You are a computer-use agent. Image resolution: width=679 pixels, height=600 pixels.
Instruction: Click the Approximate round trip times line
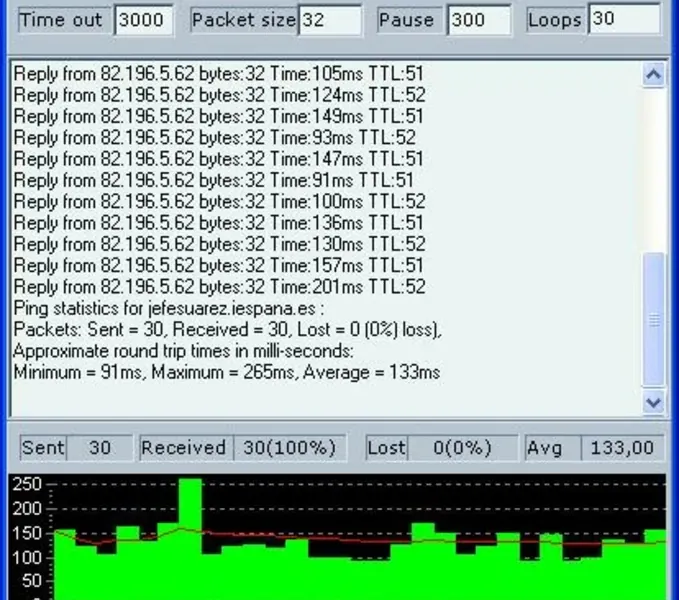[x=184, y=351]
